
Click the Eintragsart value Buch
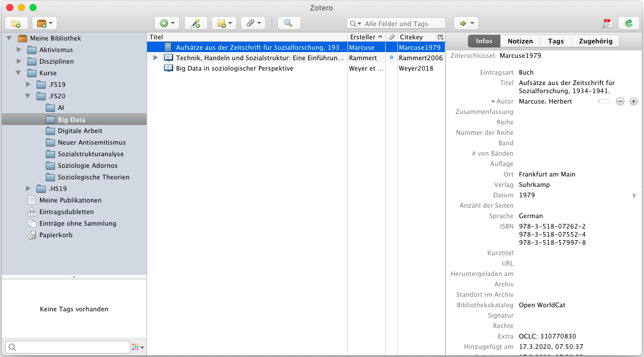pos(526,72)
